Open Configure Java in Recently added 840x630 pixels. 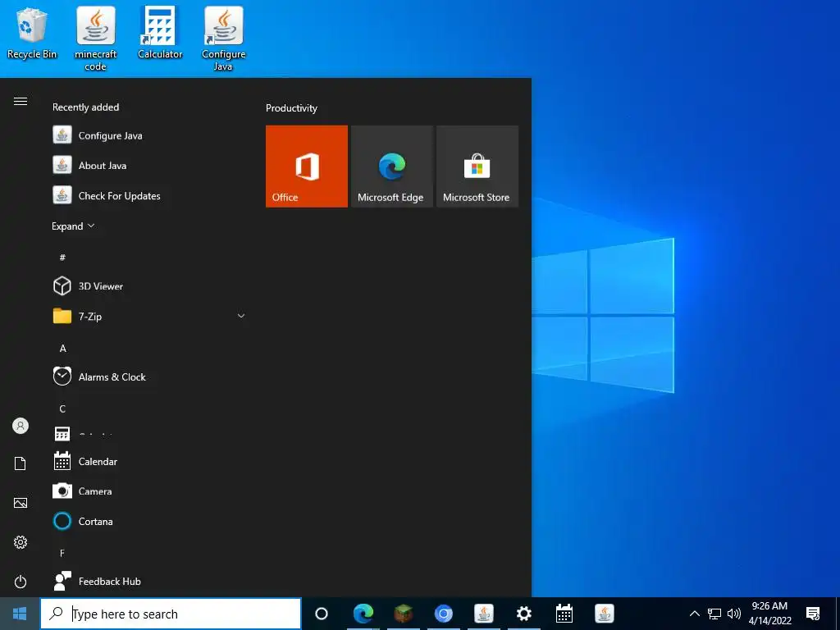coord(149,135)
